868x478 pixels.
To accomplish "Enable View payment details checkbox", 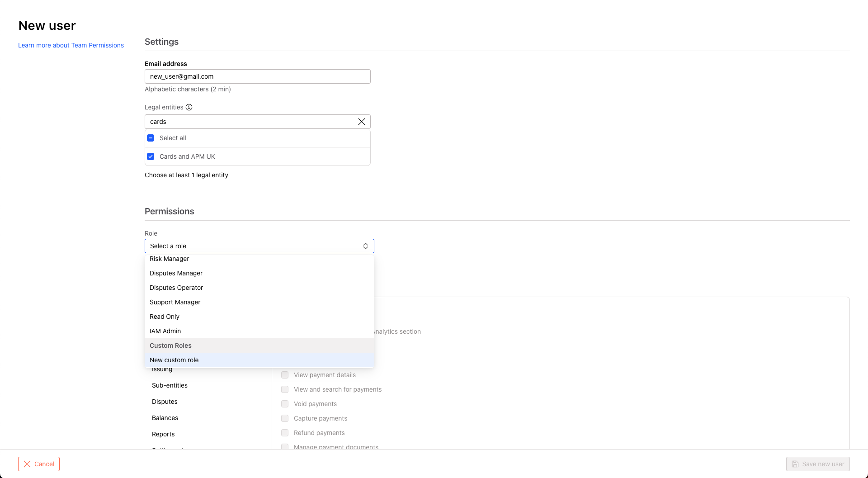I will 285,375.
